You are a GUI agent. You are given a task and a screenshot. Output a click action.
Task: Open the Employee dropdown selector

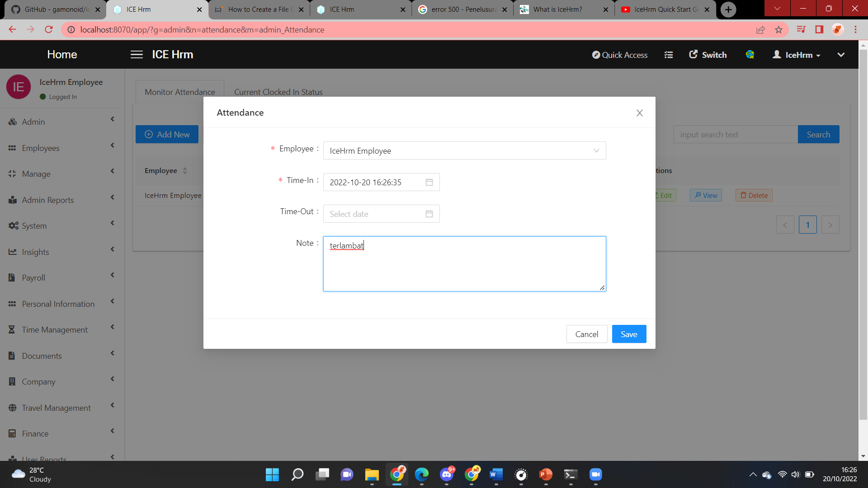click(464, 151)
